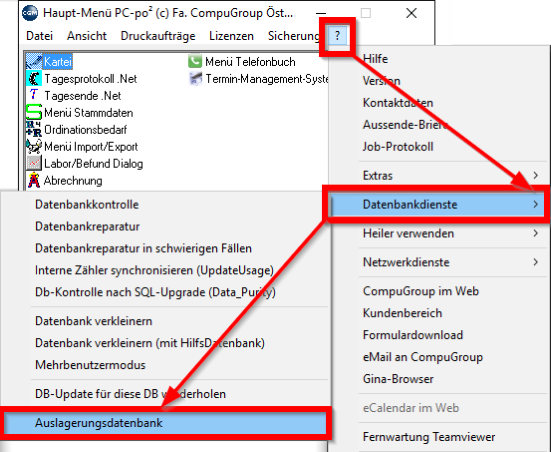The height and width of the screenshot is (452, 551).
Task: Click the Tagesprotokoll .Net icon
Action: [34, 78]
